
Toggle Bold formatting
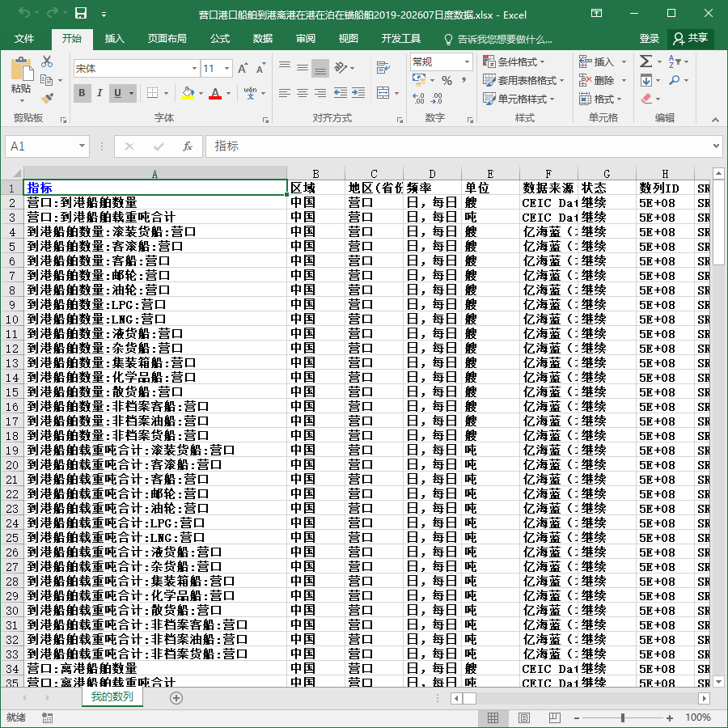pos(82,93)
